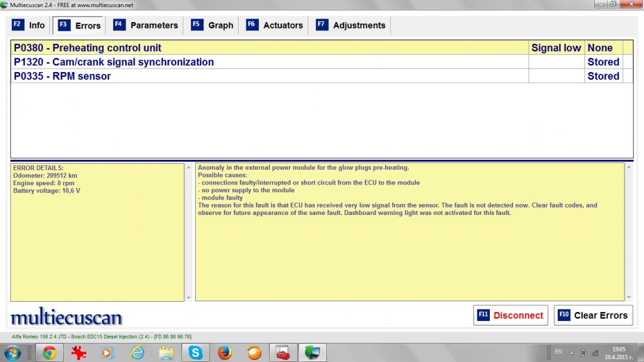Launch Google Chrome from the taskbar
Image resolution: width=644 pixels, height=362 pixels.
tap(49, 353)
